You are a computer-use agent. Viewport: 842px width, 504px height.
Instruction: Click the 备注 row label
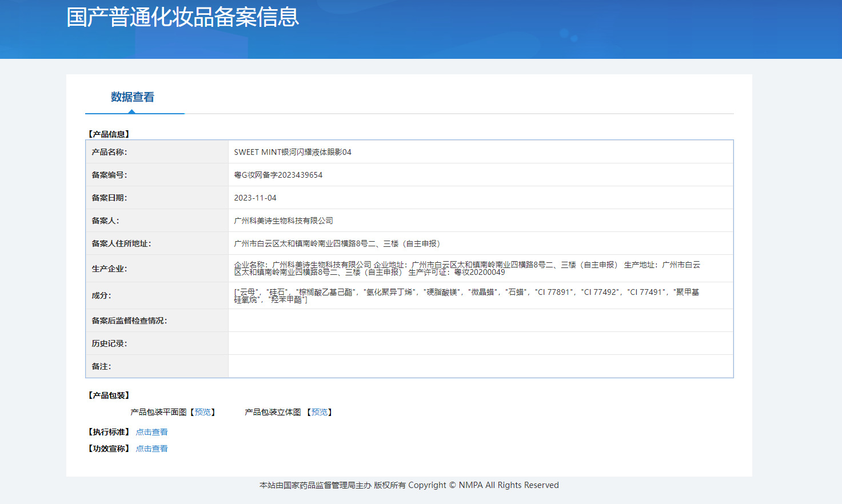coord(101,366)
